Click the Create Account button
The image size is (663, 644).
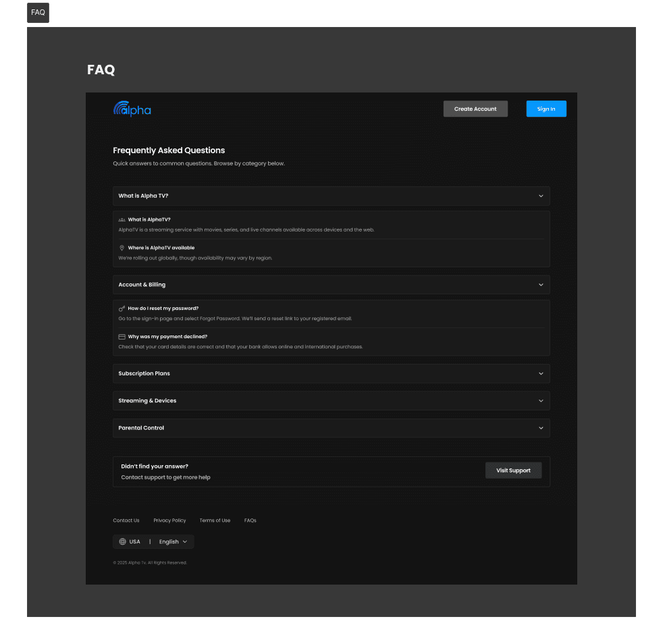point(475,109)
